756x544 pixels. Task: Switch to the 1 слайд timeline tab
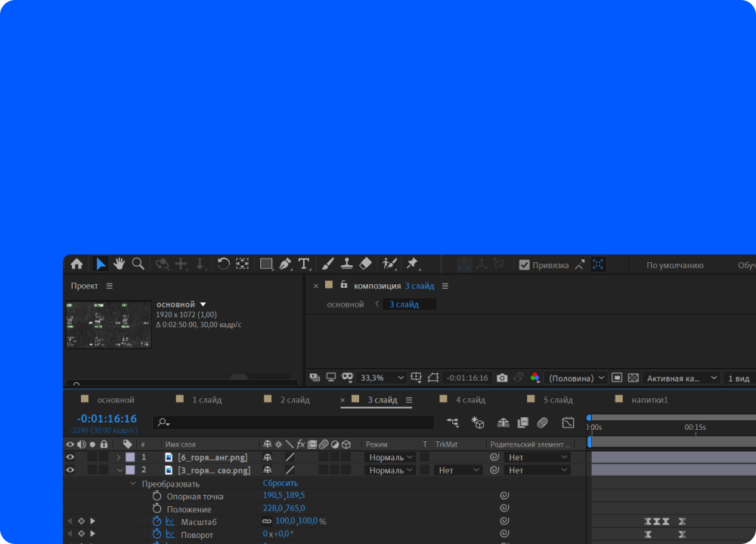[207, 400]
